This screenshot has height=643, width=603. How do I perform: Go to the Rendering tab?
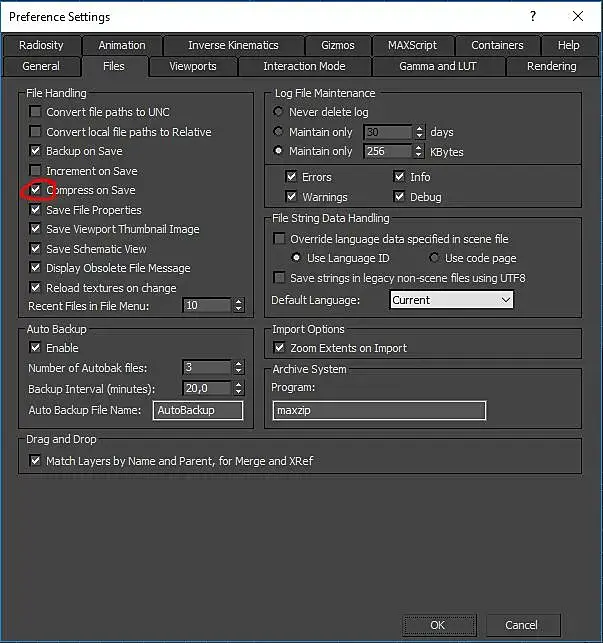click(x=551, y=66)
